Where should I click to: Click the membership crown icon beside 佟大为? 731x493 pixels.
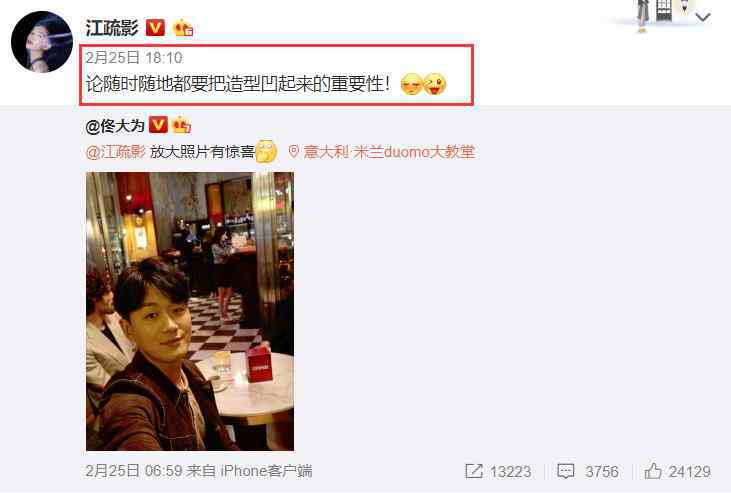pos(182,125)
